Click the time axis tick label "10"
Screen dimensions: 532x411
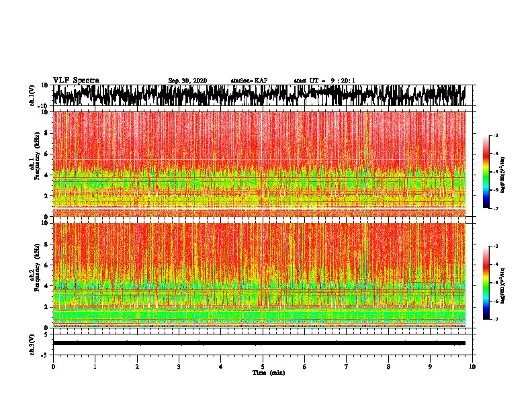click(472, 367)
